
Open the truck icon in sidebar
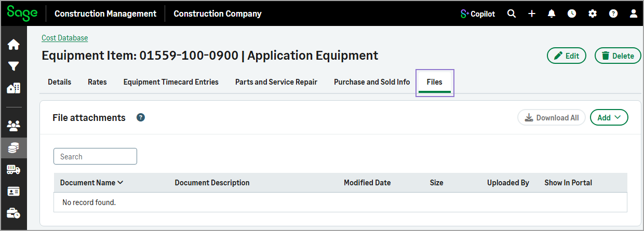coord(14,170)
